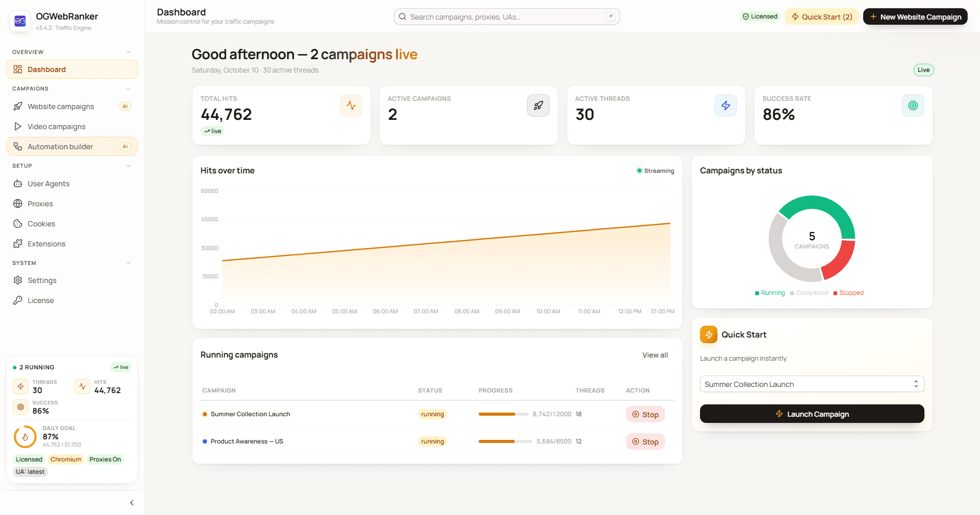Open the Cookies page
The image size is (980, 515).
pos(72,224)
